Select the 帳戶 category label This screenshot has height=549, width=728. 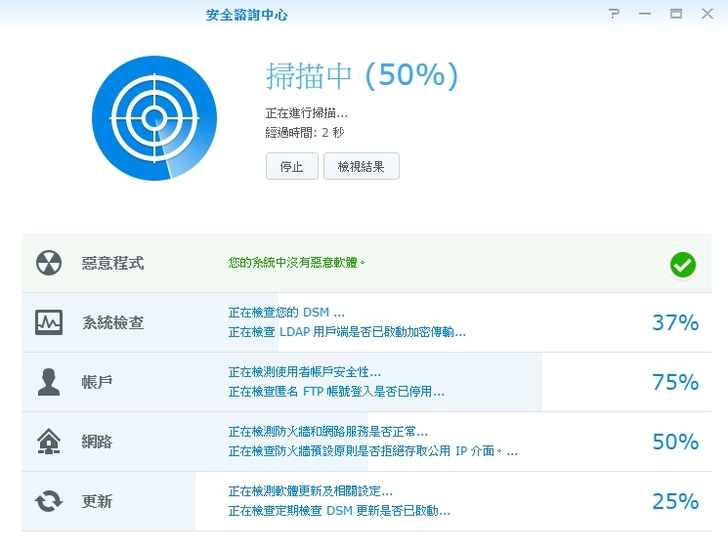click(x=97, y=382)
